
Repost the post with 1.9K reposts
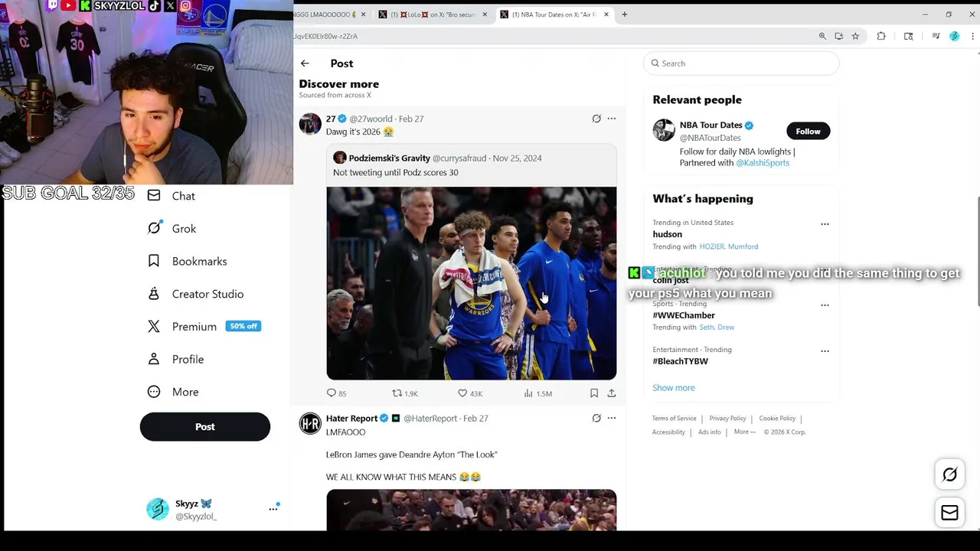click(405, 393)
